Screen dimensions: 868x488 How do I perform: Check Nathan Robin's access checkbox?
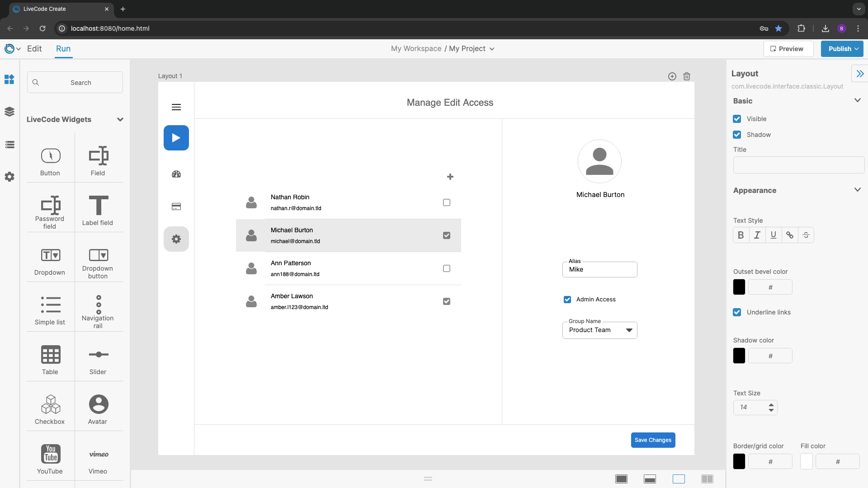pos(447,202)
